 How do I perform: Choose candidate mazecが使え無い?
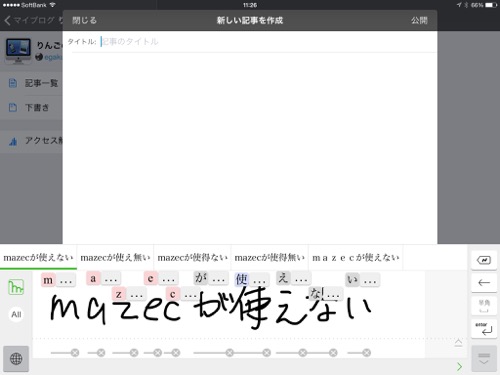coord(115,257)
